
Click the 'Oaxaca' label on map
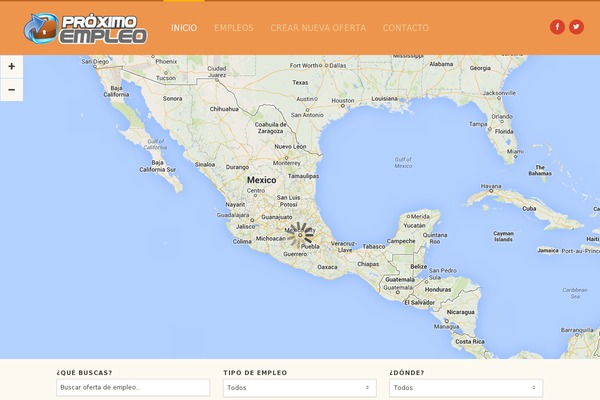coord(328,267)
